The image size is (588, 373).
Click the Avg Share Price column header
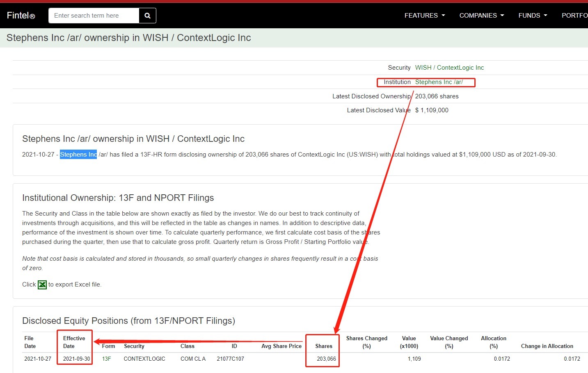281,346
